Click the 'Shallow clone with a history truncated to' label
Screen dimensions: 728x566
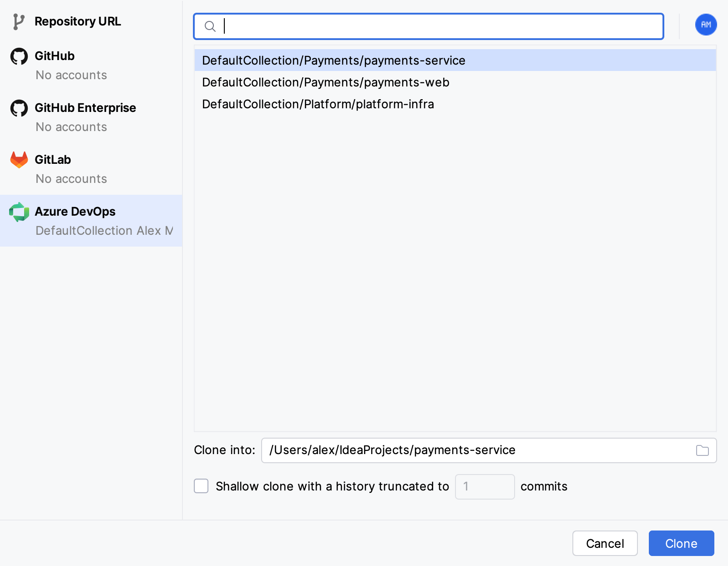(x=332, y=486)
